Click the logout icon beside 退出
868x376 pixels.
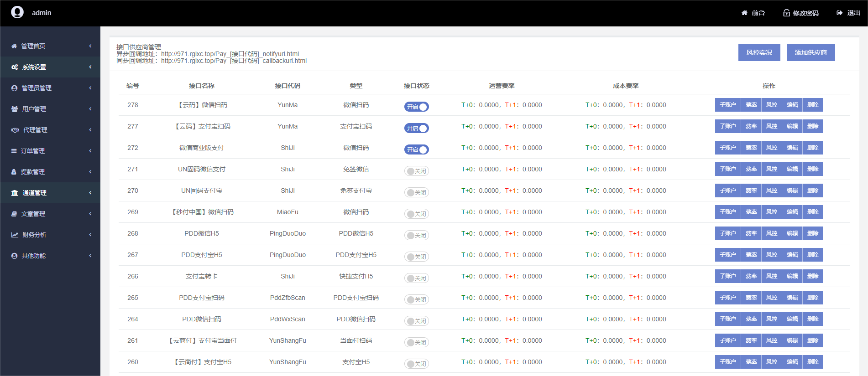click(x=839, y=13)
